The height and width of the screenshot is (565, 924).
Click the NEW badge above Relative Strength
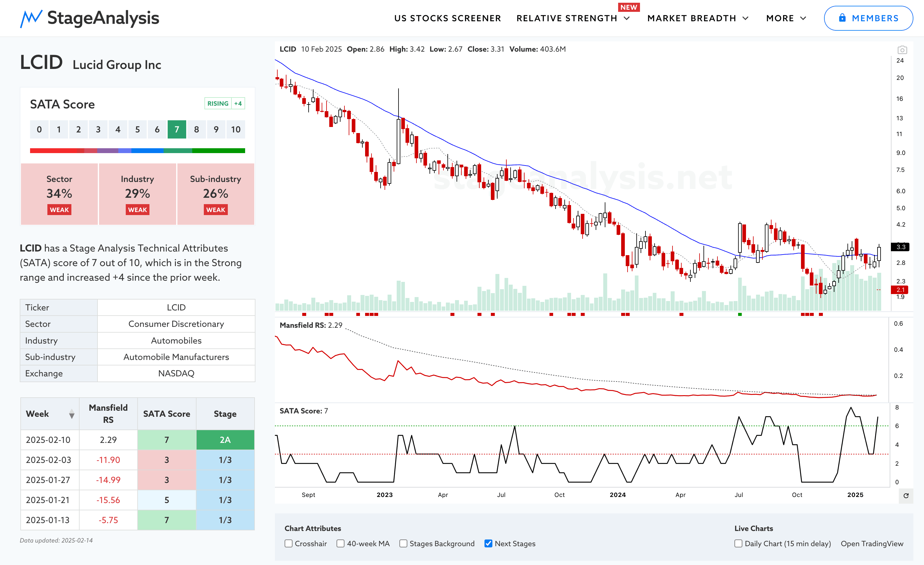(x=629, y=7)
